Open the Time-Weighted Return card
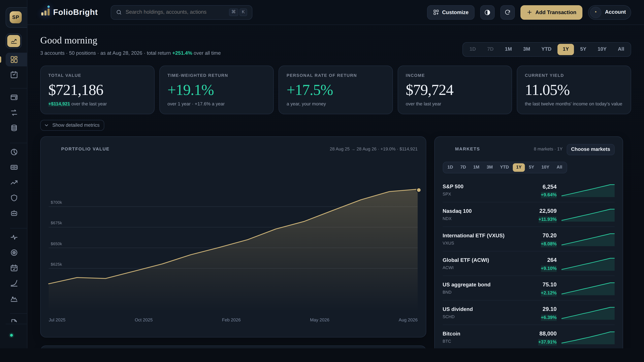The width and height of the screenshot is (644, 362). (x=217, y=90)
